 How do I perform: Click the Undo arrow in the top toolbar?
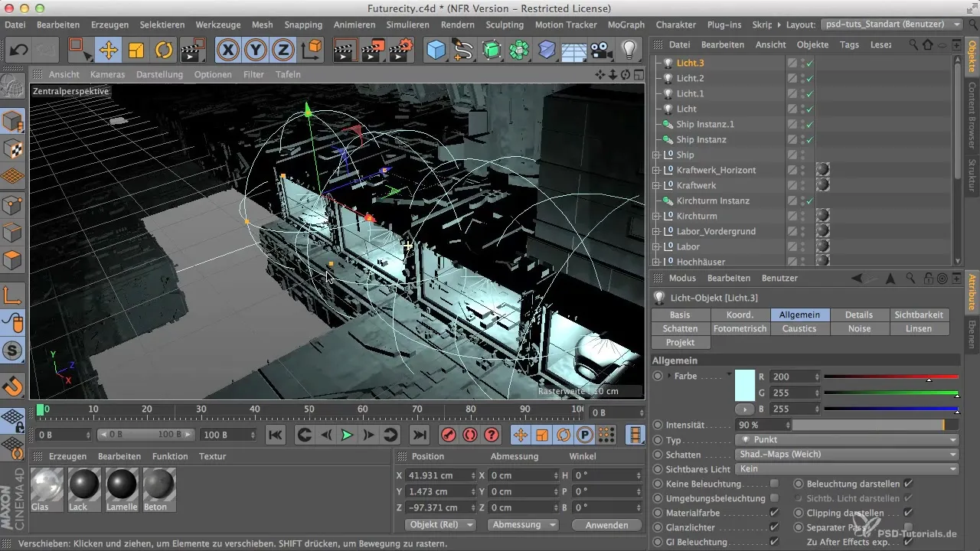19,51
